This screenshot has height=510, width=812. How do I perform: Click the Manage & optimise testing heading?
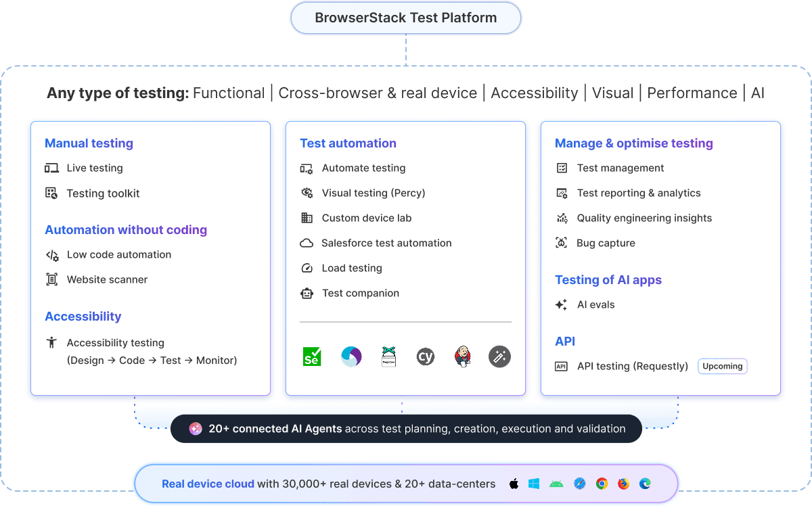pyautogui.click(x=633, y=143)
